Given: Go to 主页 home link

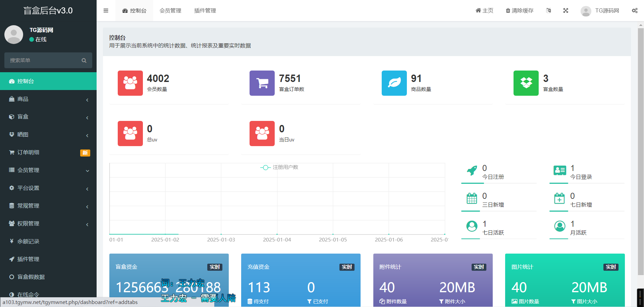Looking at the screenshot, I should point(484,11).
